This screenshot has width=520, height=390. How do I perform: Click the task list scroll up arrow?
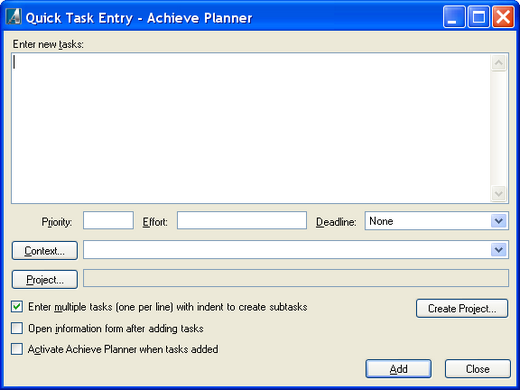pyautogui.click(x=499, y=63)
